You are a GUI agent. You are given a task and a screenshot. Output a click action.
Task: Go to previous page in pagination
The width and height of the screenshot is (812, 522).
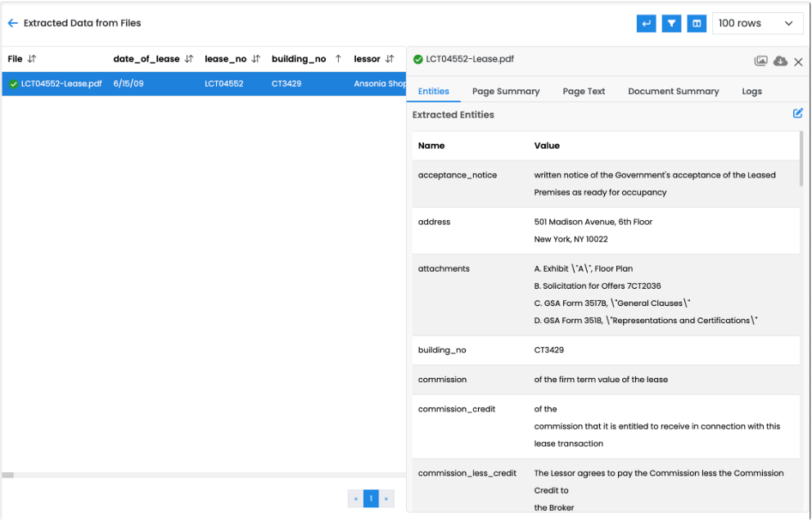click(x=356, y=499)
